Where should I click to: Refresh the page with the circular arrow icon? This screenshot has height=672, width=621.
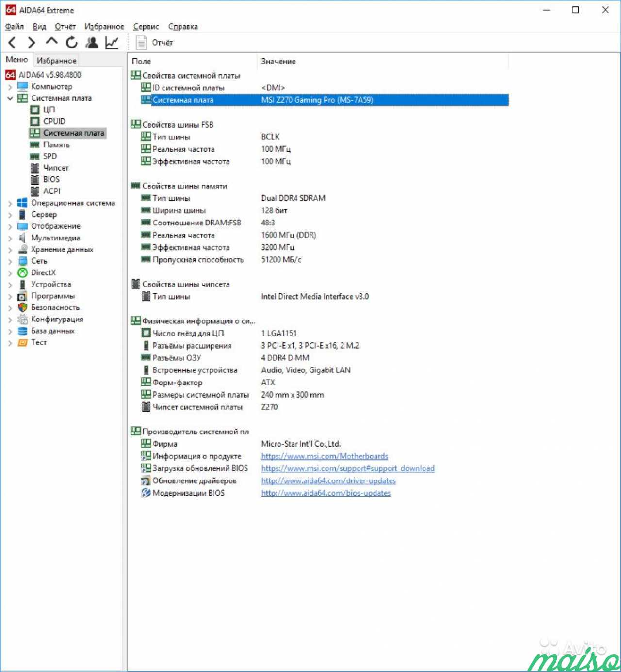(x=72, y=43)
